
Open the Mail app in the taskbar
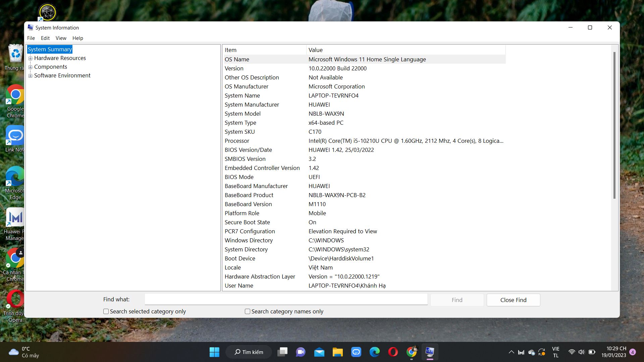pyautogui.click(x=319, y=352)
